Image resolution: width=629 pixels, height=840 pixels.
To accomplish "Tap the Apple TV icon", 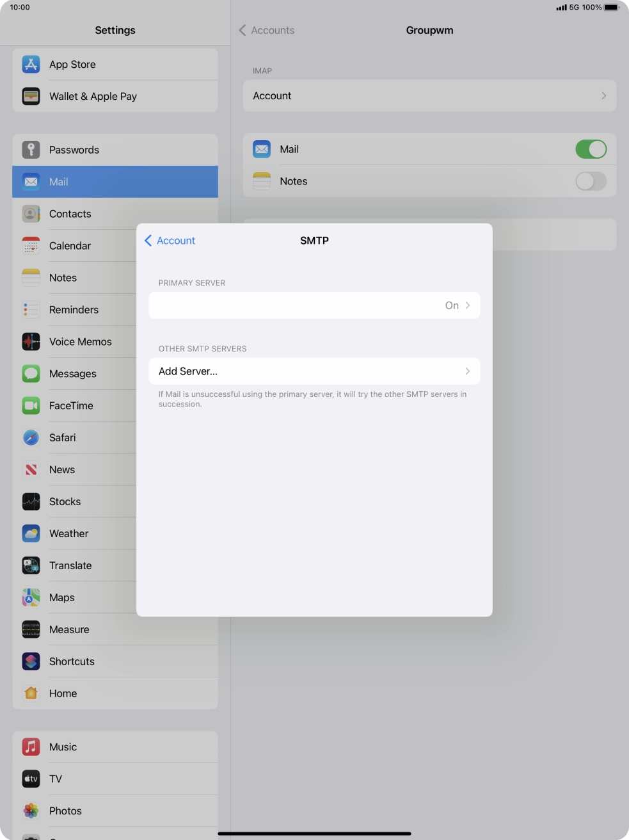I will coord(31,779).
